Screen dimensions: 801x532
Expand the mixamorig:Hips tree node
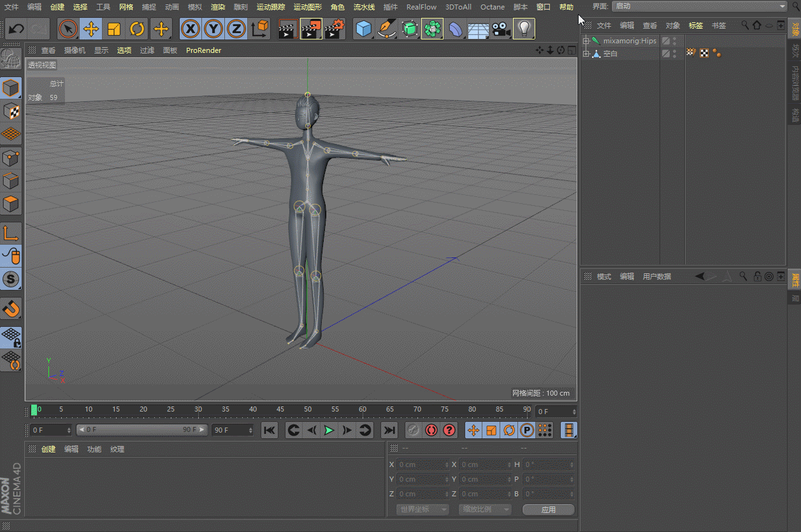586,41
